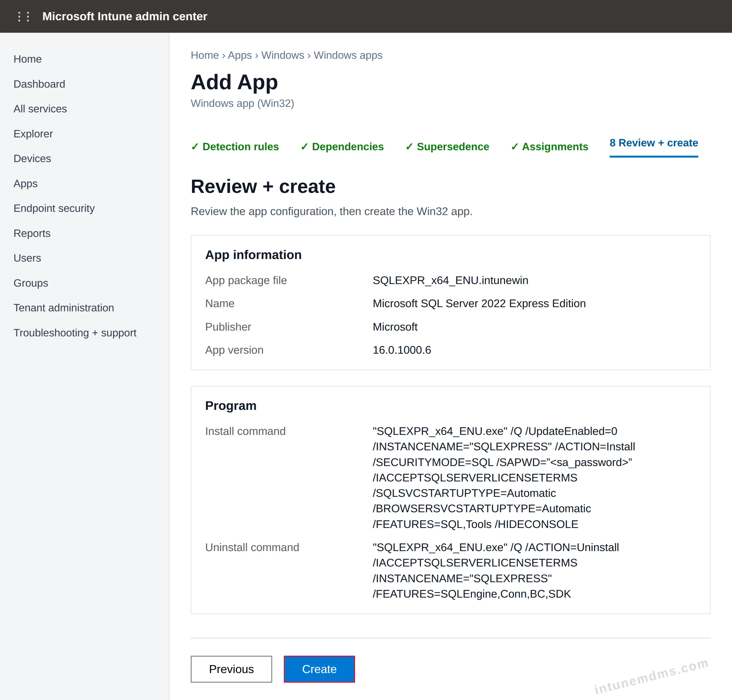Click the App information section heading
This screenshot has height=700, width=732.
(x=253, y=255)
